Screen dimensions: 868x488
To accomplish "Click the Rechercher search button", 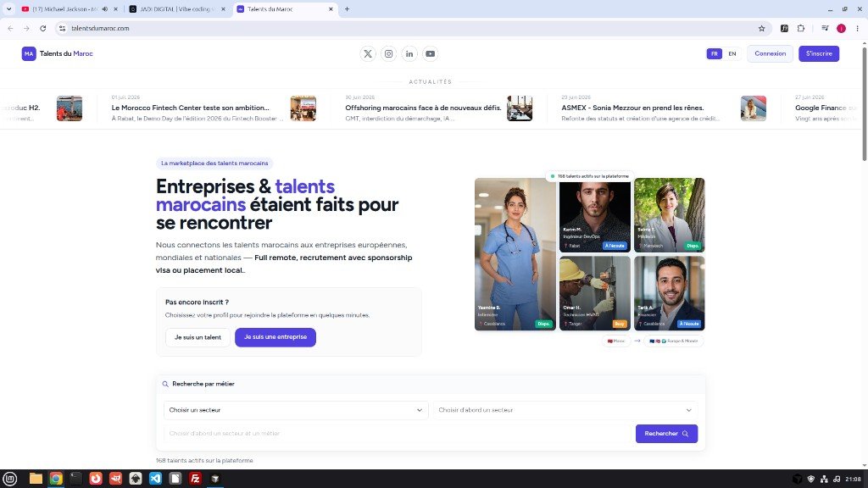I will [666, 434].
